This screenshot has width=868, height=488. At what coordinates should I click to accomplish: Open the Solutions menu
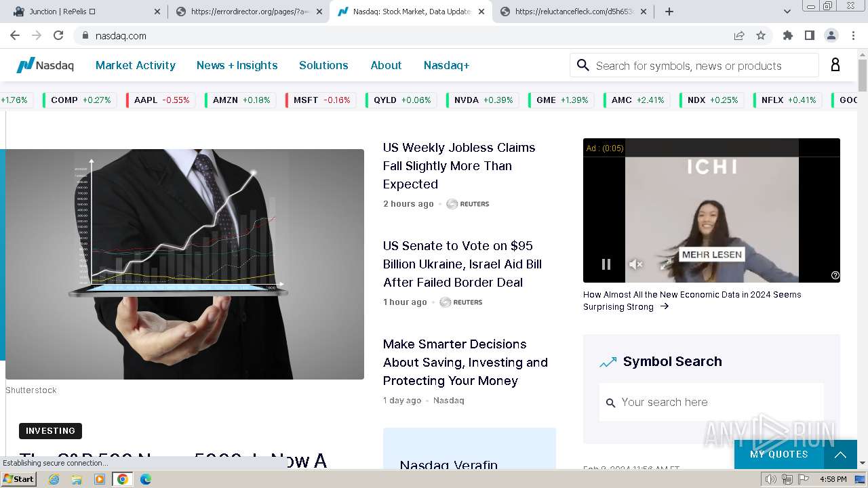(323, 65)
